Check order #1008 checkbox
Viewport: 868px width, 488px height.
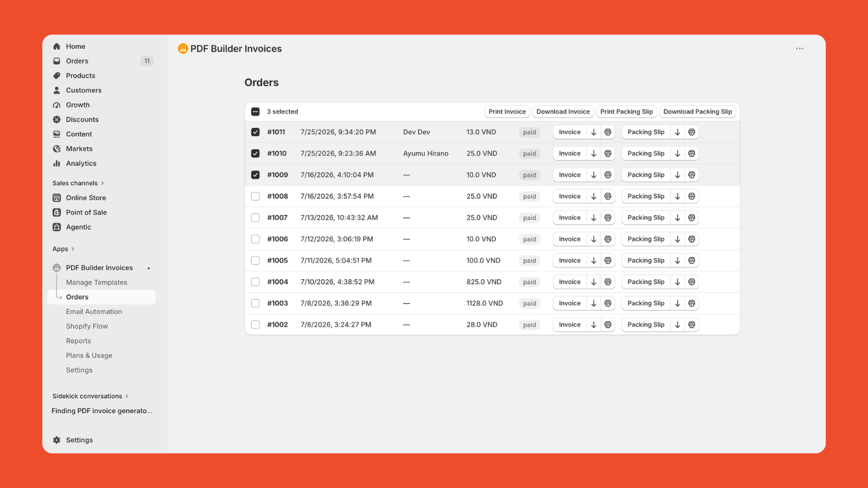coord(256,196)
